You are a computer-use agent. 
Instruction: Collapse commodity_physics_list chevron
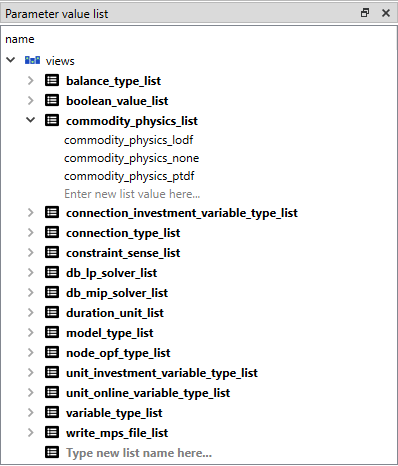coord(31,120)
